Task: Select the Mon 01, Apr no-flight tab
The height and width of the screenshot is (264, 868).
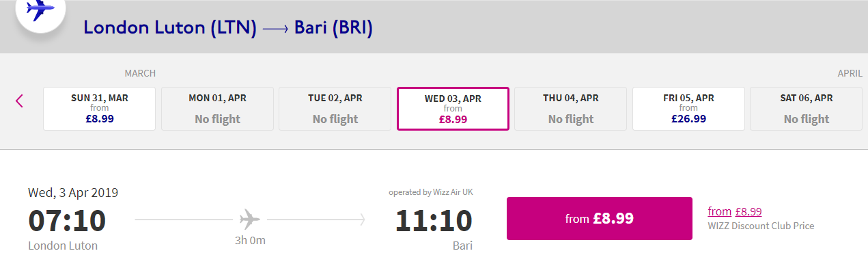Action: pyautogui.click(x=217, y=108)
